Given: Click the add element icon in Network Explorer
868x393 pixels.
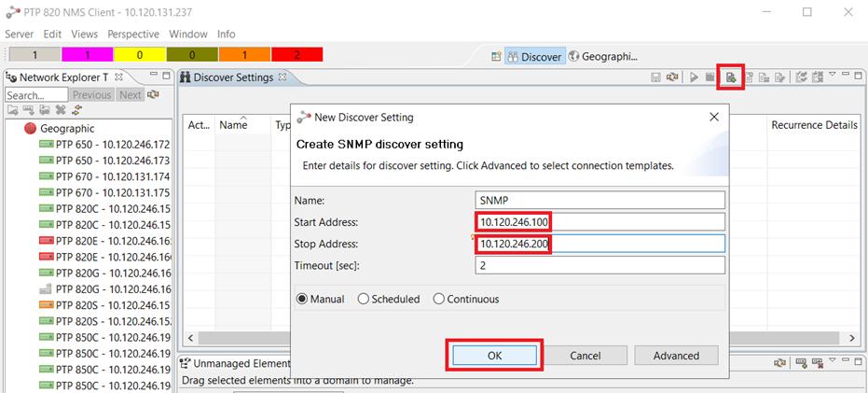Looking at the screenshot, I should pyautogui.click(x=28, y=110).
